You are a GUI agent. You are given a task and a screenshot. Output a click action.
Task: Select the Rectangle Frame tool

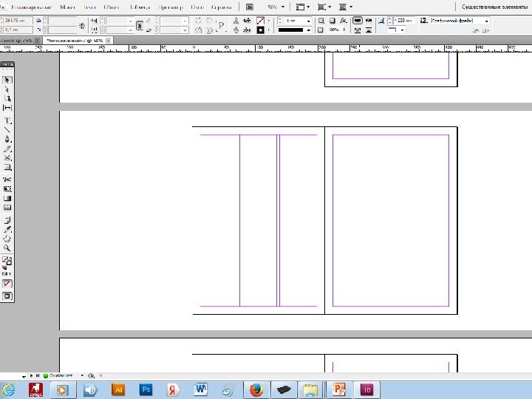[x=7, y=158]
